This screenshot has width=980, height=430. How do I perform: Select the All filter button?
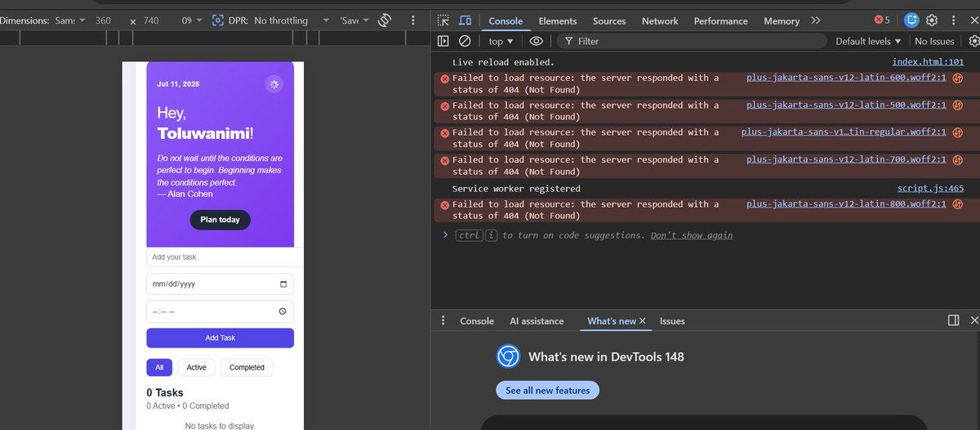[x=159, y=368]
